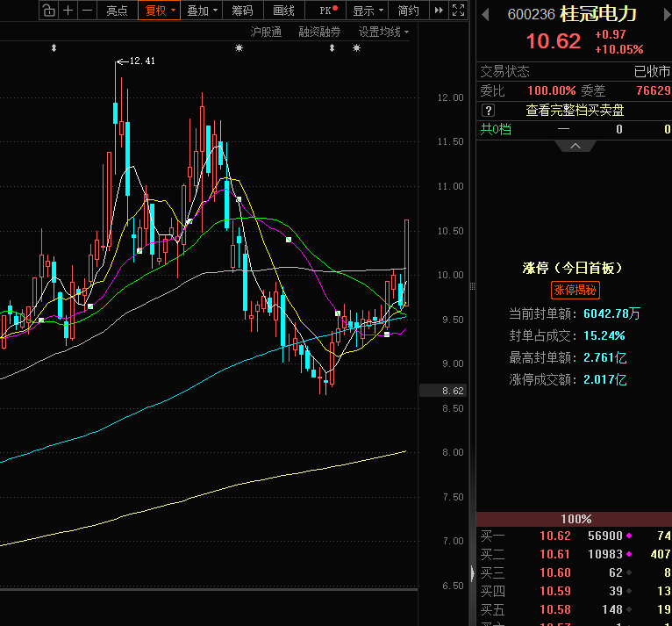Zoom out chart with minus icon

click(87, 11)
